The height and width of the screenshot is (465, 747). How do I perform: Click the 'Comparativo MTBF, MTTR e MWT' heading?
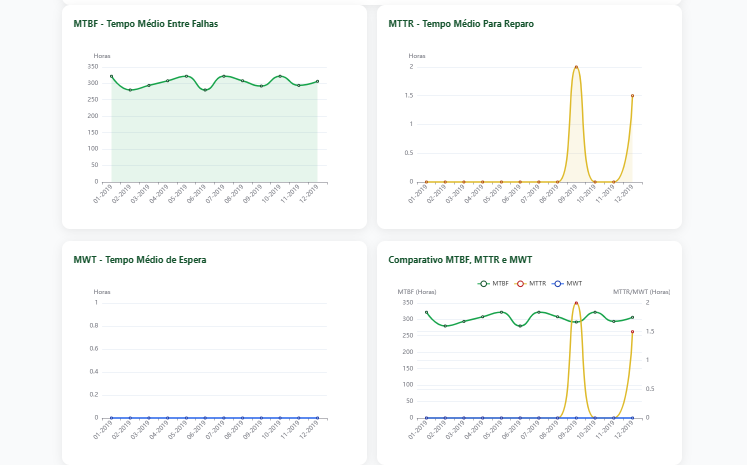point(460,260)
